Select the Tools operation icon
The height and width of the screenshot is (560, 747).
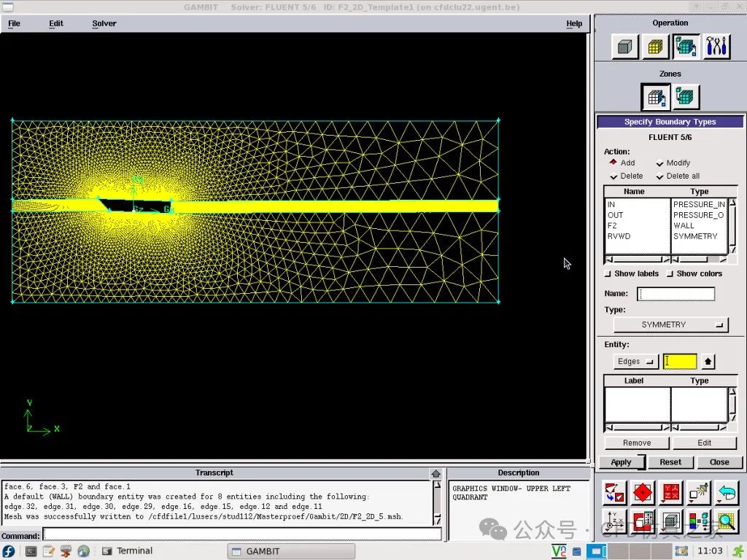[716, 47]
